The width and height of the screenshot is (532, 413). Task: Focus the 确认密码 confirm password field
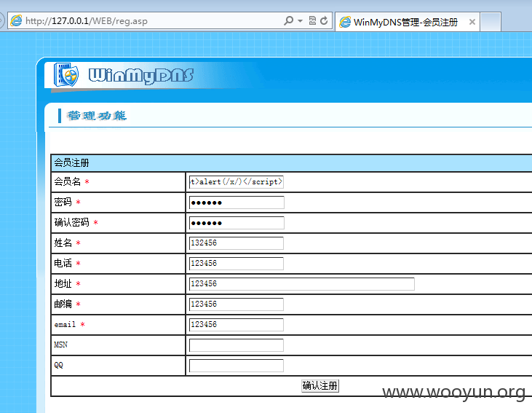[x=237, y=223]
